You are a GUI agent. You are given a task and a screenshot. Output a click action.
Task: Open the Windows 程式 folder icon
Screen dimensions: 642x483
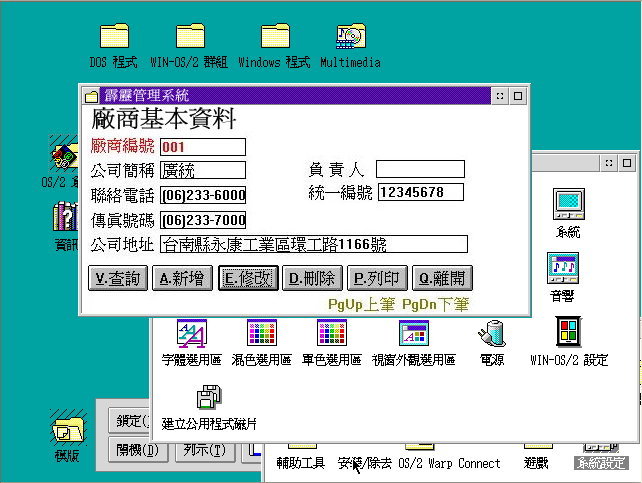pyautogui.click(x=275, y=36)
